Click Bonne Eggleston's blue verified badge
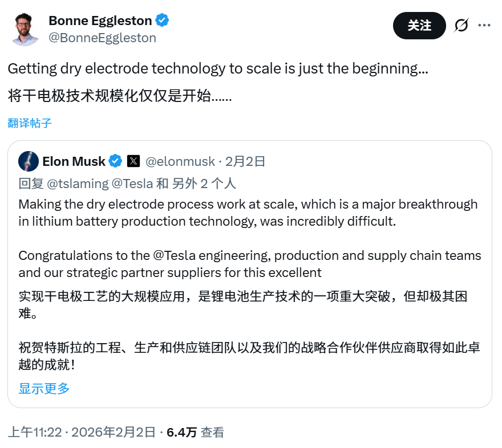502x448 pixels. pos(162,21)
